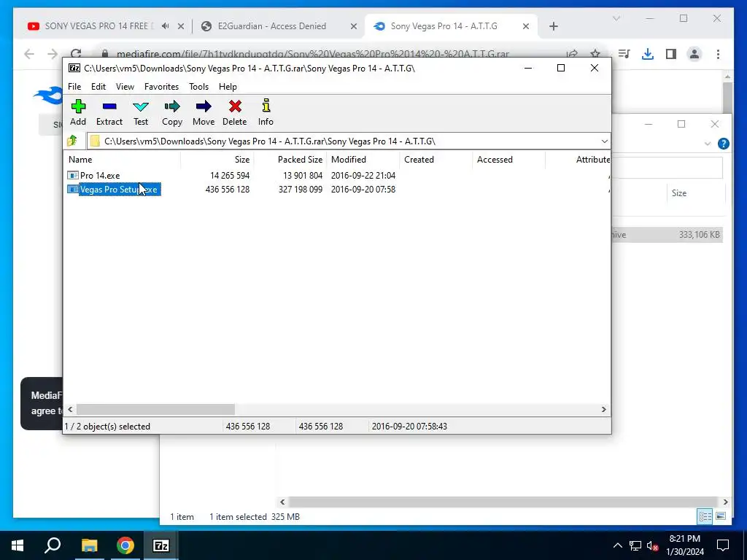This screenshot has height=560, width=747.
Task: Switch File Explorer to large icons view
Action: (x=720, y=516)
